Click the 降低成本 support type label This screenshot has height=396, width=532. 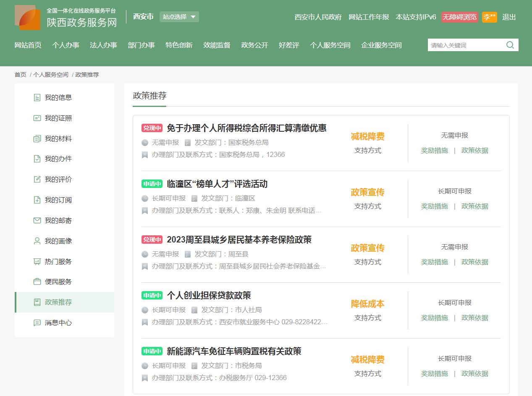[x=368, y=304]
